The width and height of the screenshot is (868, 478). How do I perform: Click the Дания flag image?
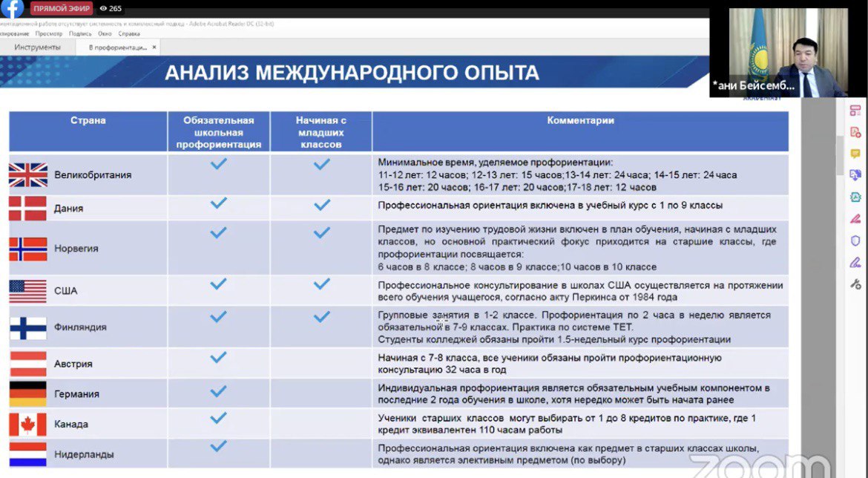point(27,209)
